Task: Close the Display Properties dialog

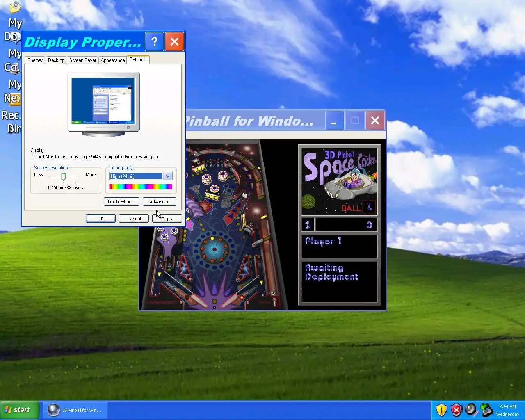Action: point(174,41)
